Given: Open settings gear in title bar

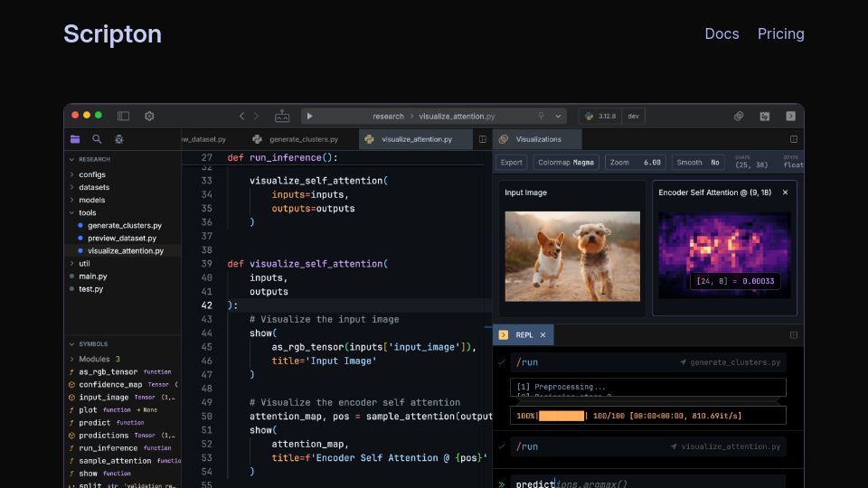Looking at the screenshot, I should point(149,116).
